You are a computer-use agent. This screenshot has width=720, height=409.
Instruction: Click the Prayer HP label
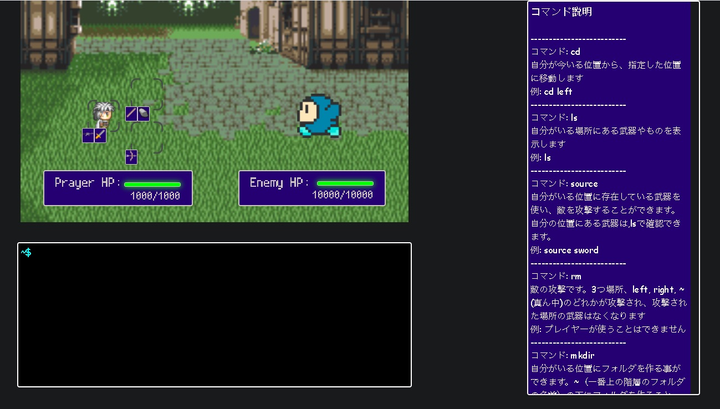87,183
